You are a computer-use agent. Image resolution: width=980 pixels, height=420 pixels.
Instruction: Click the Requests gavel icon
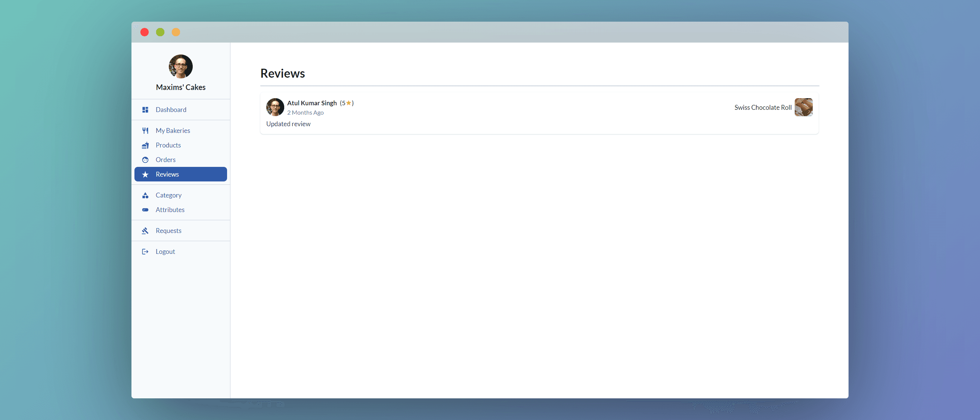[145, 231]
